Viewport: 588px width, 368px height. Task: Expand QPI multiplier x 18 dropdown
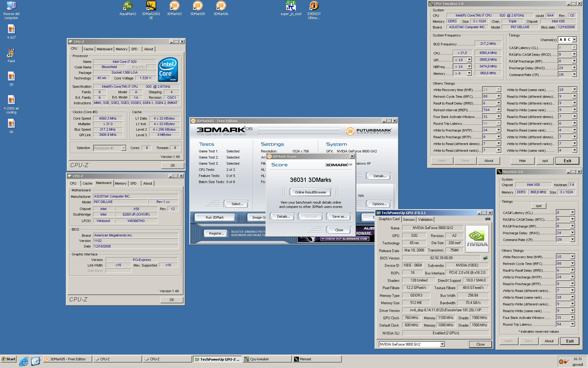coord(469,60)
